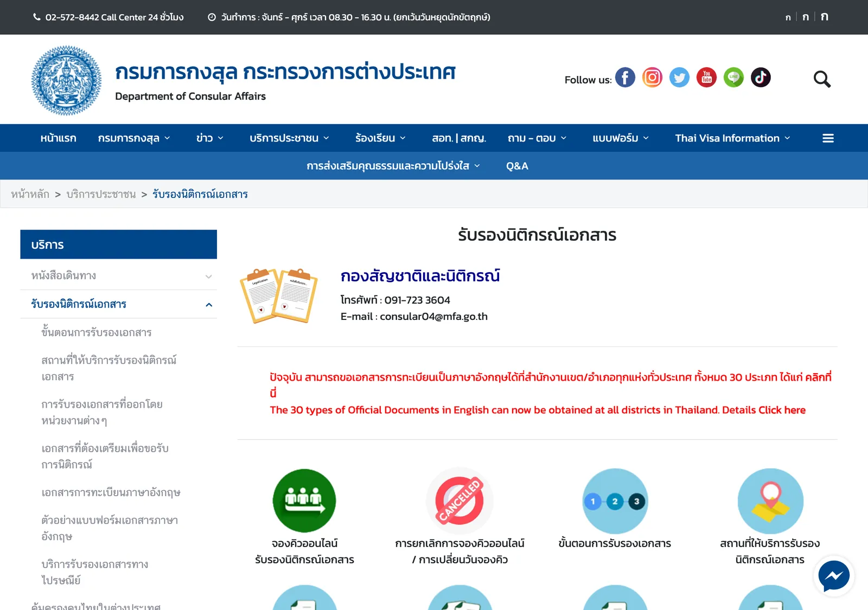
Task: Click the red CANCELLED booking icon
Action: [x=459, y=500]
